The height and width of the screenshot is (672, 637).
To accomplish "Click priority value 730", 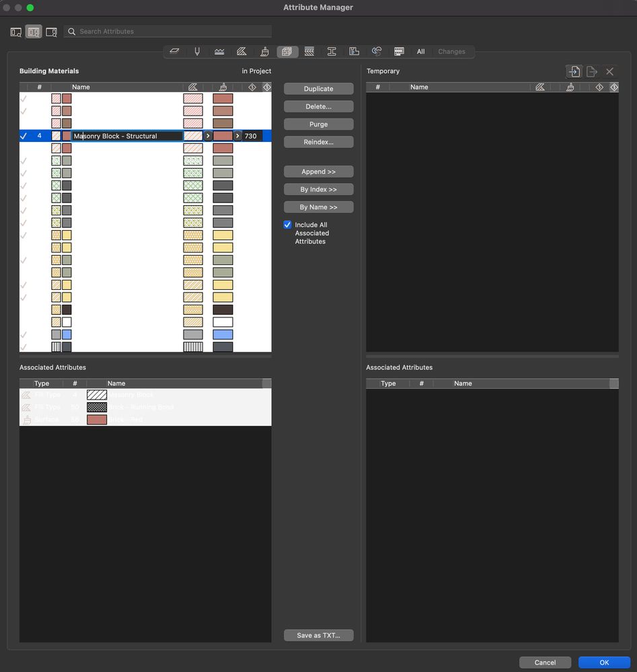I will click(251, 136).
